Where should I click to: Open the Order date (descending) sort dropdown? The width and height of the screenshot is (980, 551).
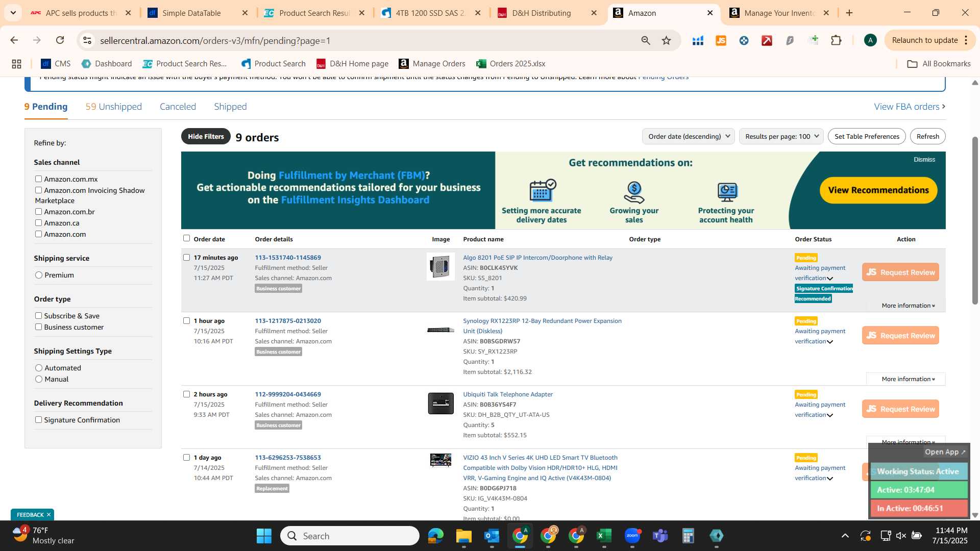(688, 136)
